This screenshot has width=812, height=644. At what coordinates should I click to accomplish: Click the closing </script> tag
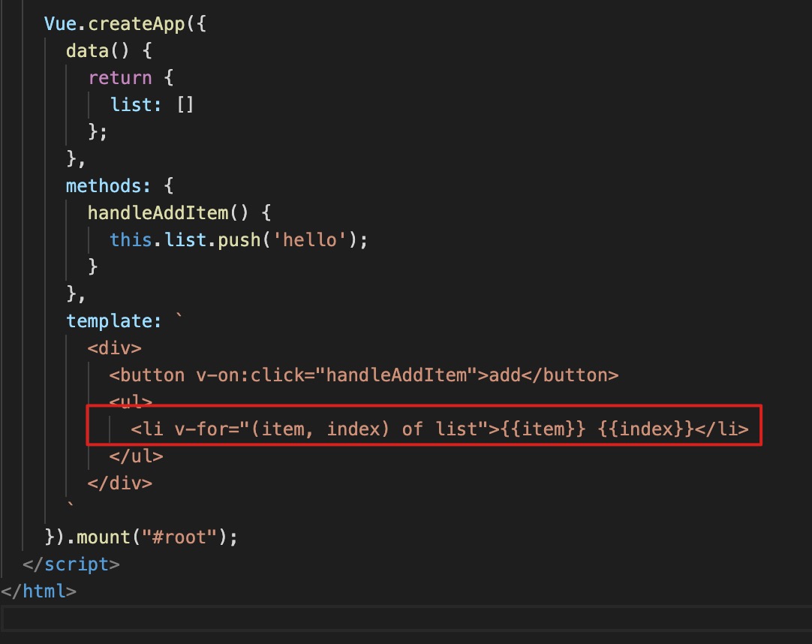pos(71,564)
